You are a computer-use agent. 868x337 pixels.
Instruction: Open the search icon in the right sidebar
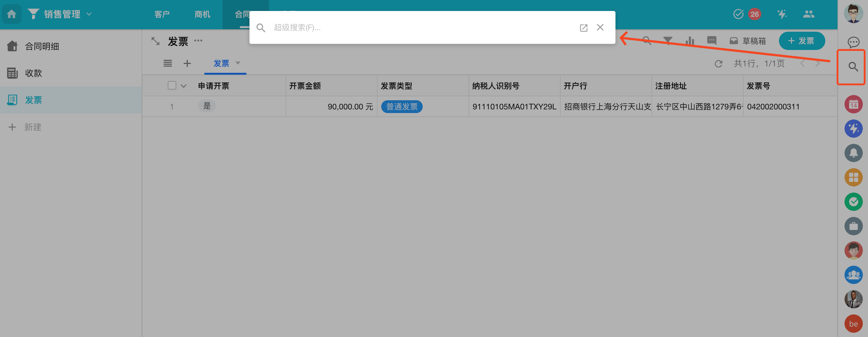pyautogui.click(x=853, y=67)
